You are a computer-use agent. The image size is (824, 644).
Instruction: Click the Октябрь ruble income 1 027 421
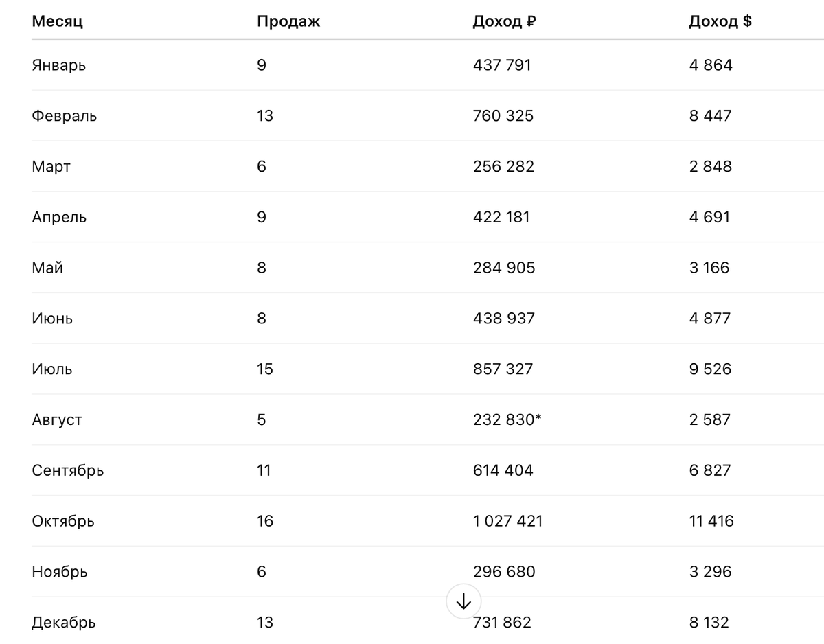(x=507, y=521)
